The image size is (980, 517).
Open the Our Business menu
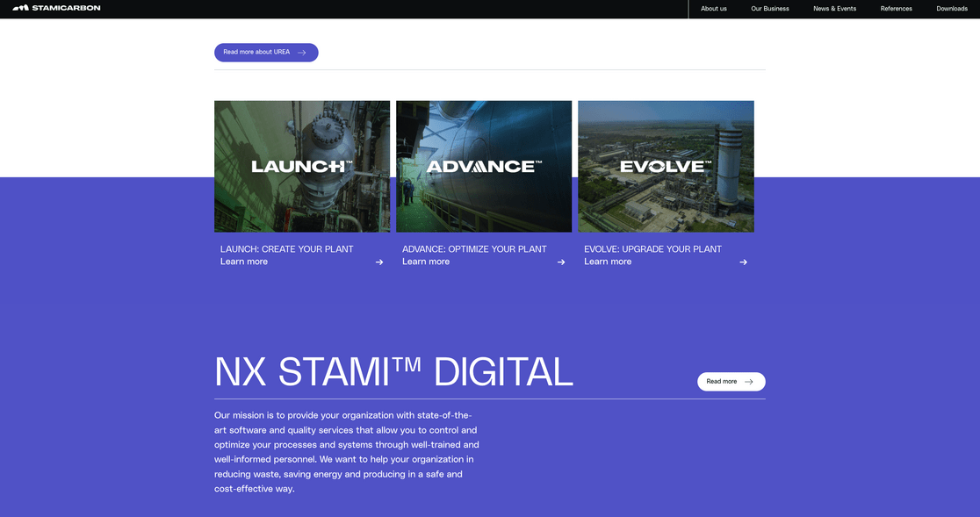coord(769,9)
